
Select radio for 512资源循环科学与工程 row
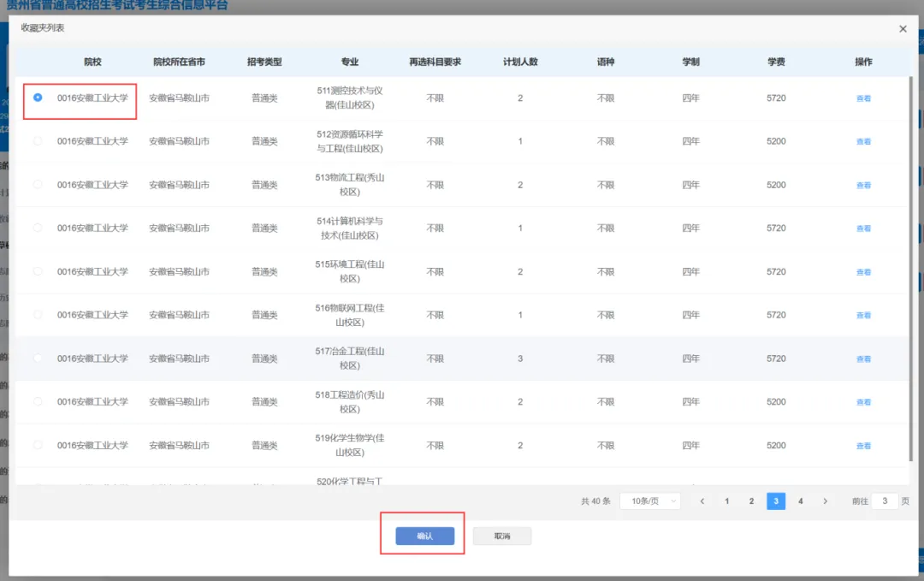pyautogui.click(x=38, y=141)
